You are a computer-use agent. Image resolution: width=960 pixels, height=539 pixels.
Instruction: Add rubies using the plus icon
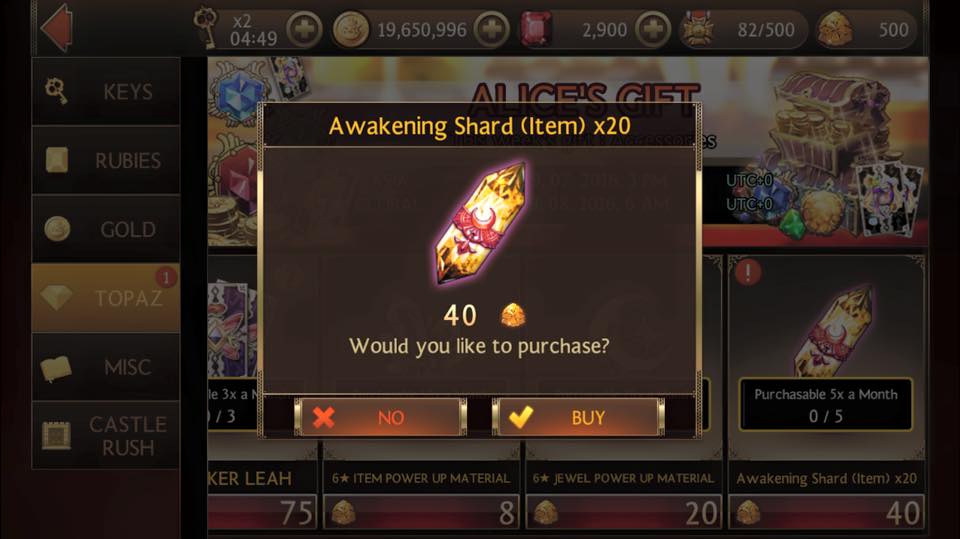click(x=653, y=29)
